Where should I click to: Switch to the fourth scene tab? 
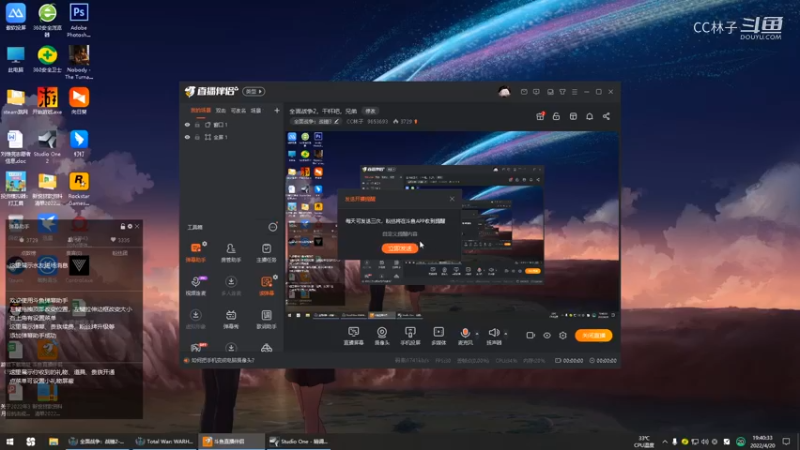(x=256, y=110)
